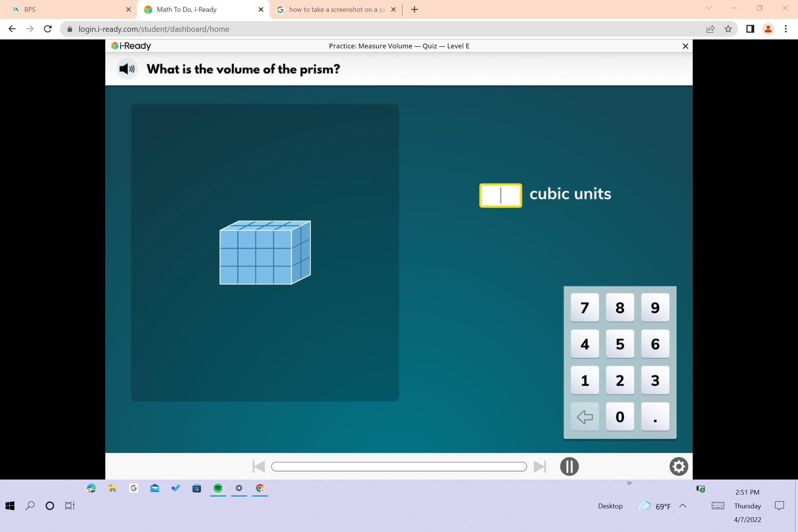
Task: Open the i-Ready settings gear
Action: [x=678, y=467]
